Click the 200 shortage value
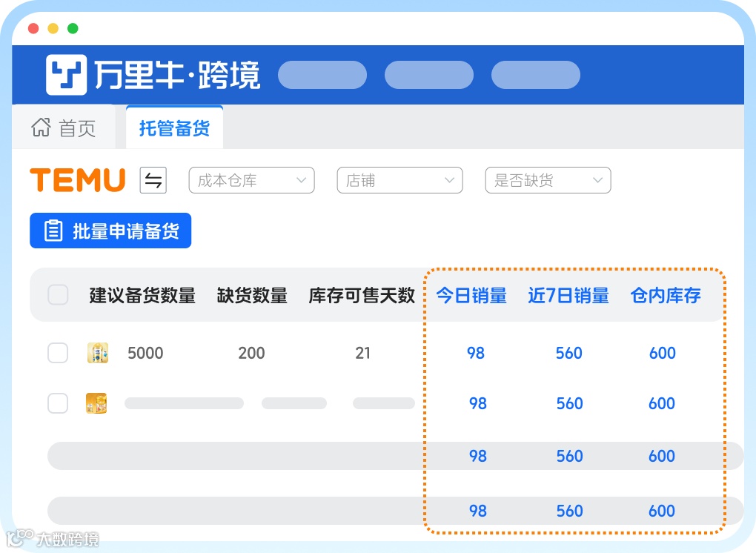The width and height of the screenshot is (756, 553). click(251, 353)
